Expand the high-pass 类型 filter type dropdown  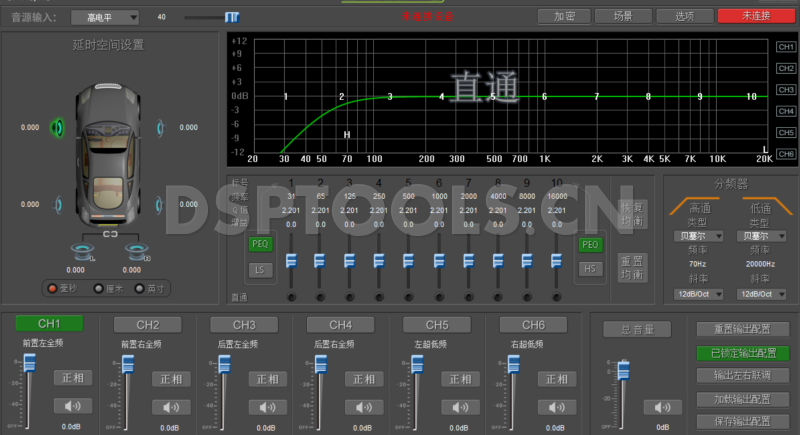[x=699, y=236]
